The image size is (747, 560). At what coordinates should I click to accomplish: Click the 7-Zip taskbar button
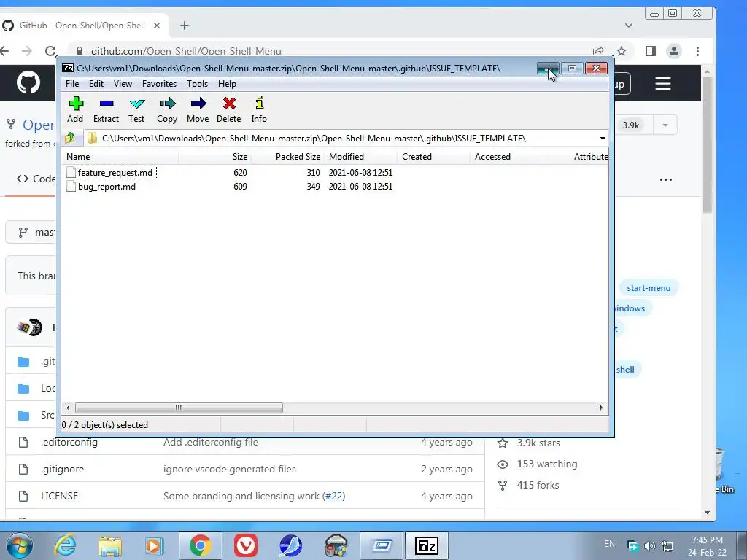click(x=426, y=545)
